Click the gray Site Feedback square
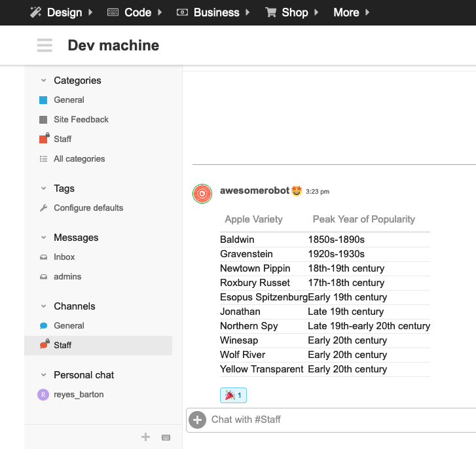The height and width of the screenshot is (449, 476). click(43, 120)
